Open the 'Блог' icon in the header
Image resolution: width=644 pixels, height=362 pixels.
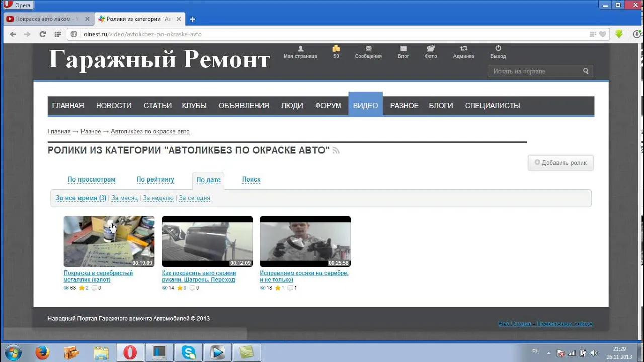404,52
